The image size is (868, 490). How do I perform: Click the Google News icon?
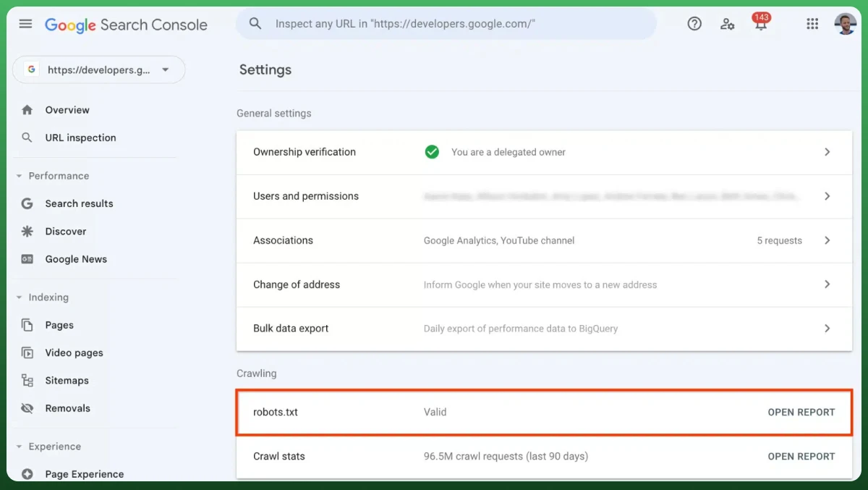pyautogui.click(x=27, y=259)
